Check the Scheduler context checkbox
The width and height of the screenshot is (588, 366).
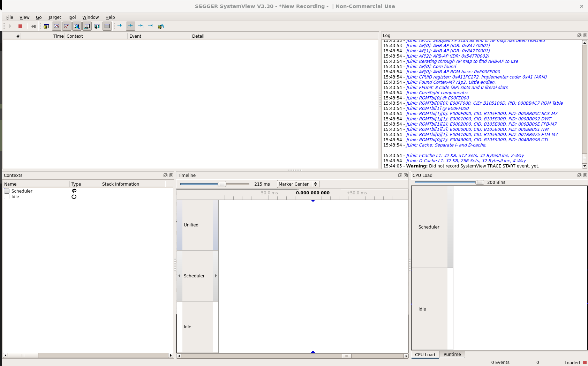6,191
